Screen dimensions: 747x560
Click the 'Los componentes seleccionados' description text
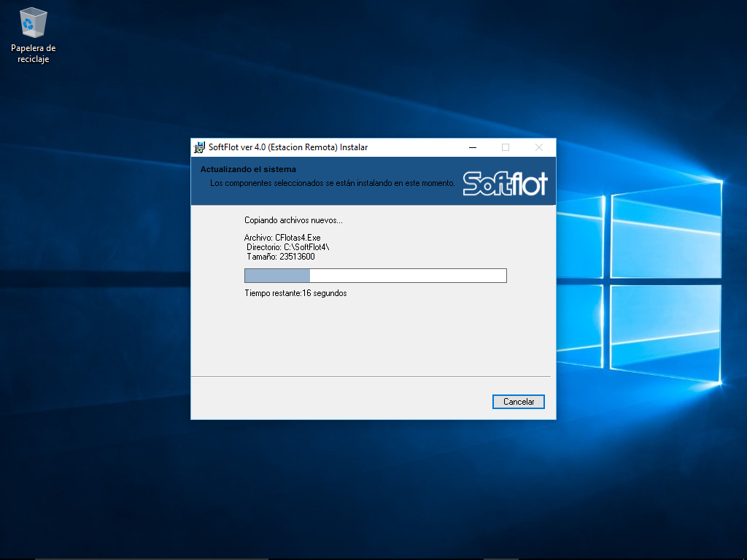[332, 183]
